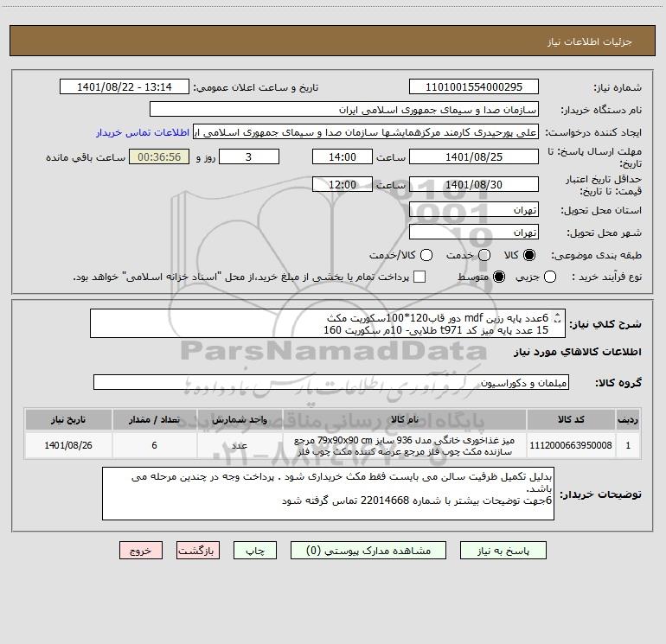666x644 pixels.
Task: Open 'مشاهده مدارک پیوستی (0)' attachments button
Action: [368, 550]
